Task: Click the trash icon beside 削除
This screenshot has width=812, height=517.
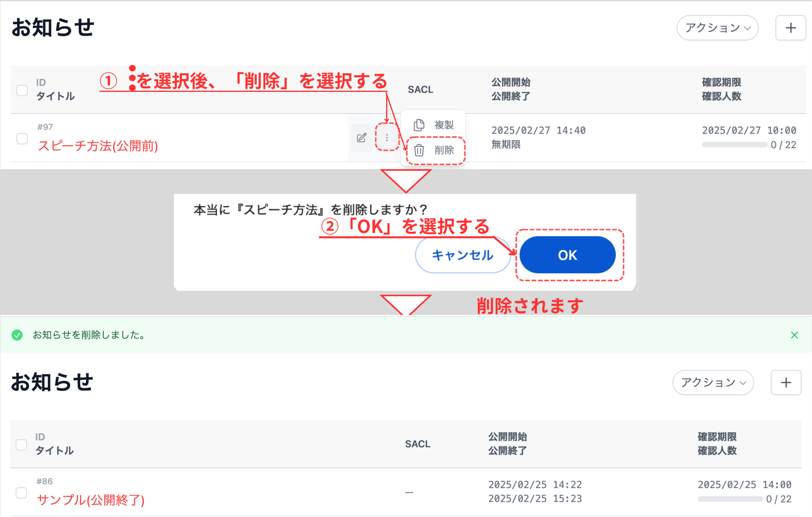Action: pos(419,150)
